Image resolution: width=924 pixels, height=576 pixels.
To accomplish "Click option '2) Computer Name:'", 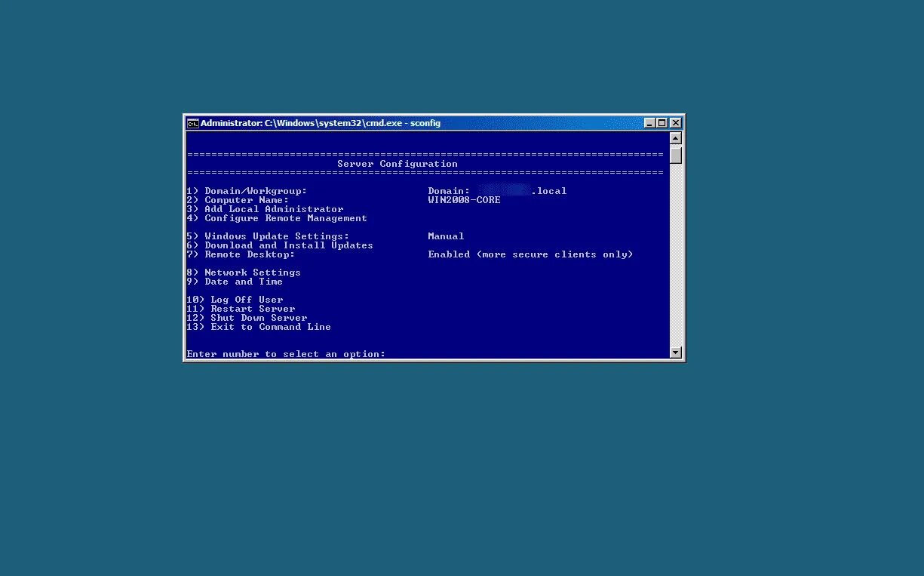I will tap(238, 200).
